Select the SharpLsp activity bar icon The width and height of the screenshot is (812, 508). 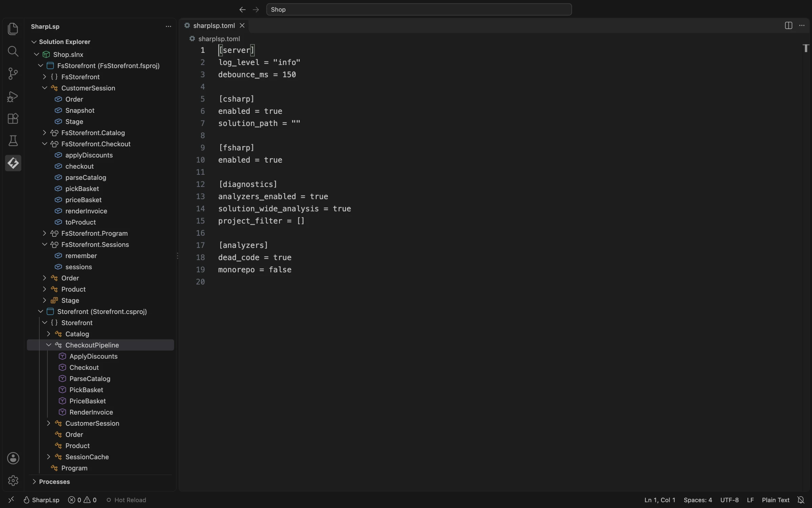pyautogui.click(x=13, y=163)
